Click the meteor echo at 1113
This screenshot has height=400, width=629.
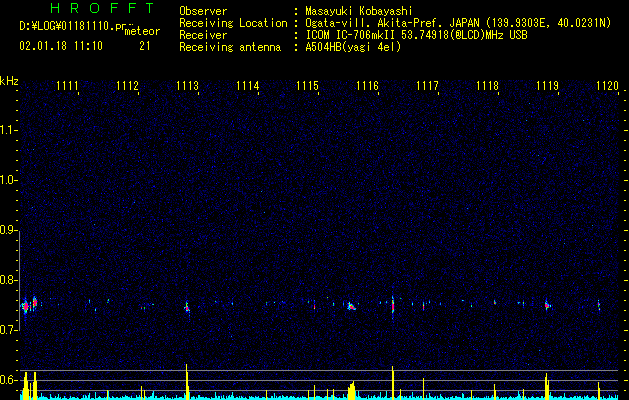pos(187,308)
